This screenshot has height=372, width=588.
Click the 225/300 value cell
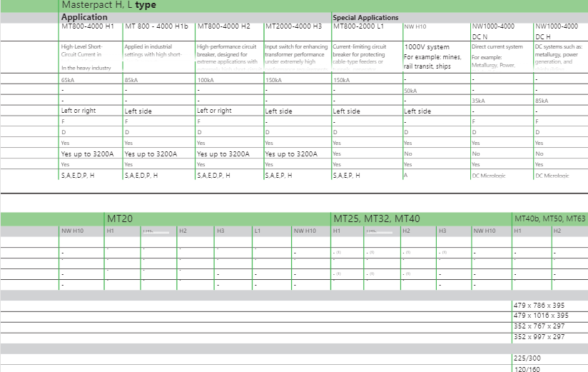click(x=527, y=358)
